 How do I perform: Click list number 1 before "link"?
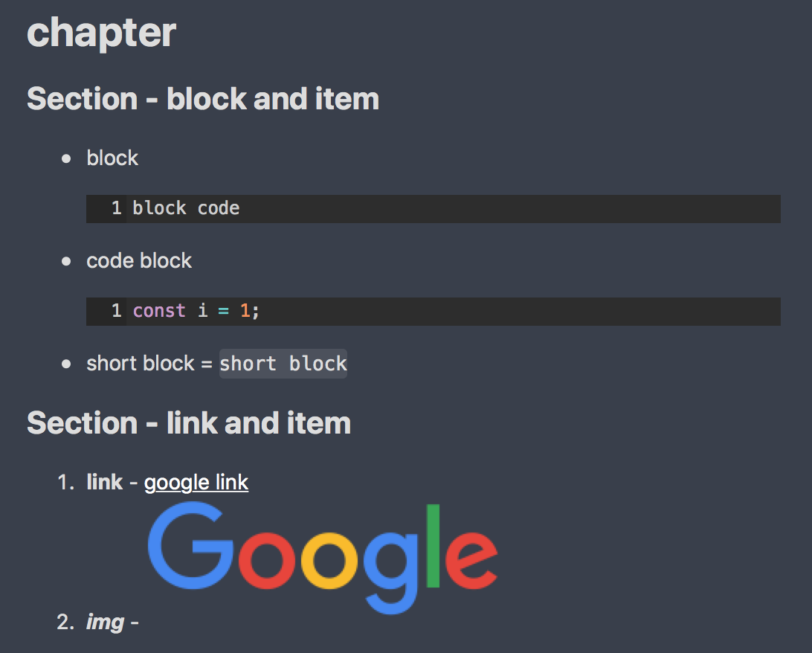(x=65, y=483)
